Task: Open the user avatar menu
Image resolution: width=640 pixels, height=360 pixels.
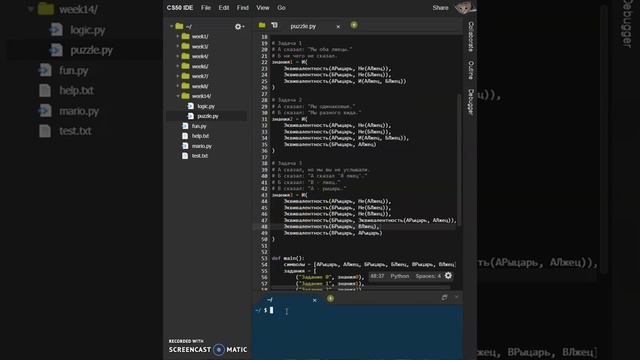Action: 464,7
